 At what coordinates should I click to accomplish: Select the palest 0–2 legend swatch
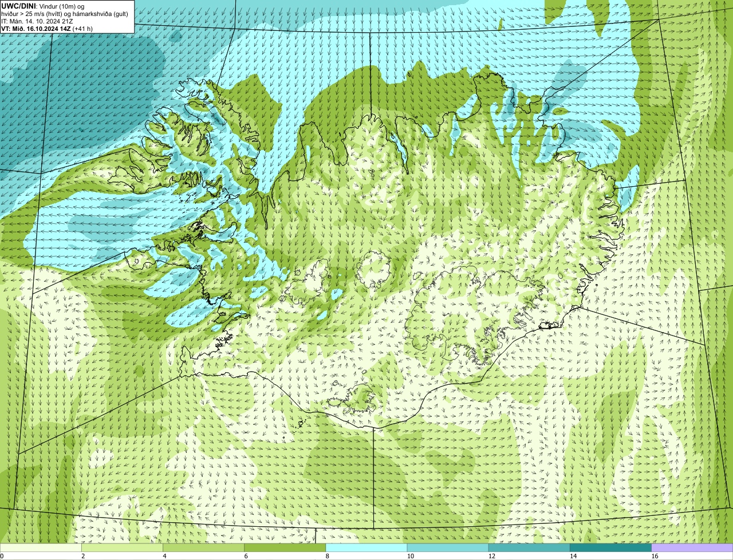[41, 547]
